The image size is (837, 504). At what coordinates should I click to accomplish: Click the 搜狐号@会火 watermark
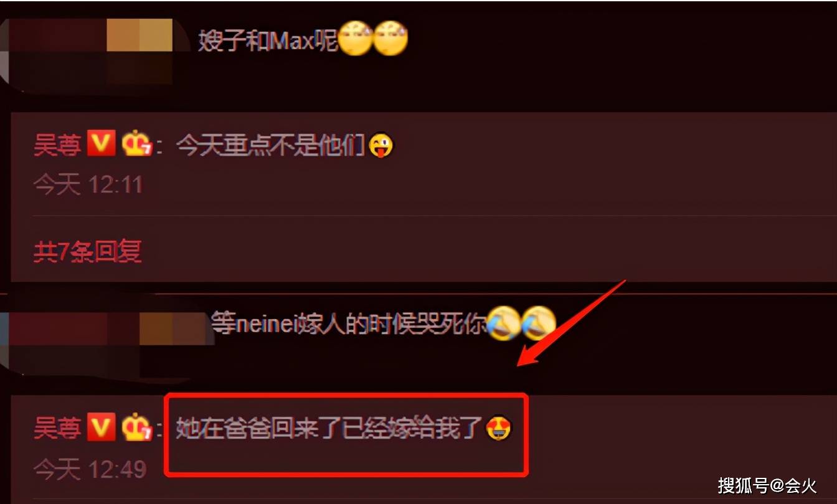click(x=767, y=485)
